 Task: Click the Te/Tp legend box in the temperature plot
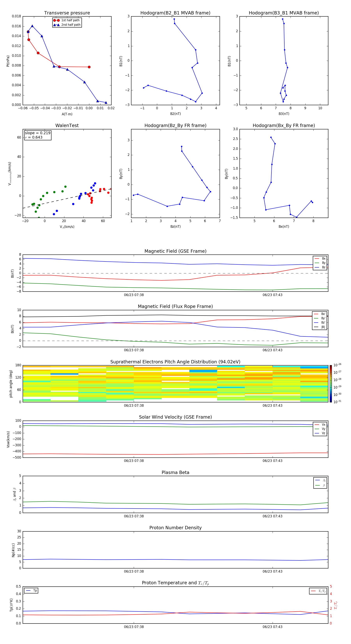pos(318,591)
